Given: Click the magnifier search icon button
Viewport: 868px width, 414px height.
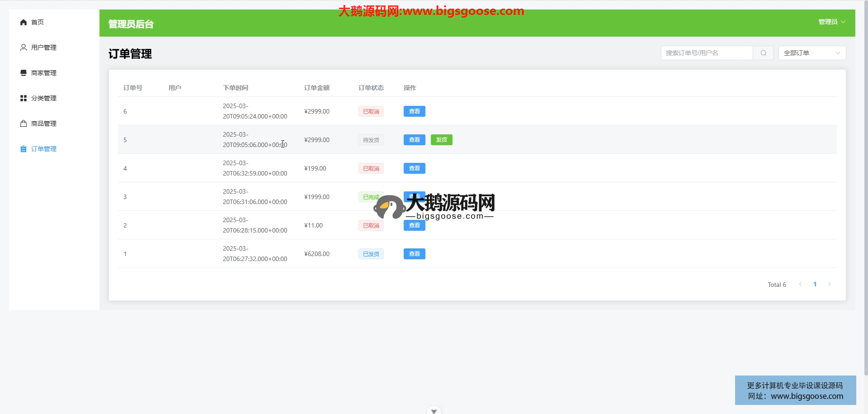Looking at the screenshot, I should pos(763,53).
